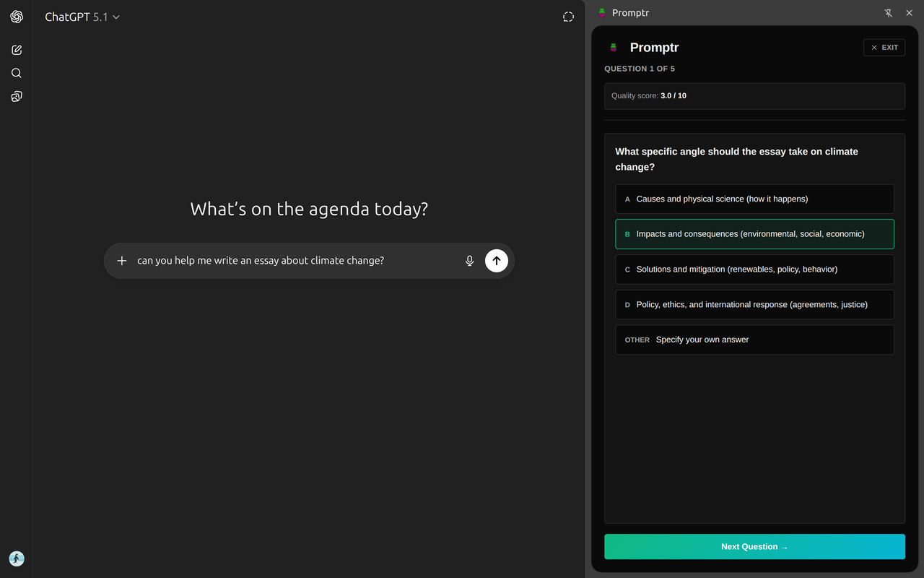924x578 pixels.
Task: Click the QUESTION 1 OF 5 label
Action: click(640, 69)
